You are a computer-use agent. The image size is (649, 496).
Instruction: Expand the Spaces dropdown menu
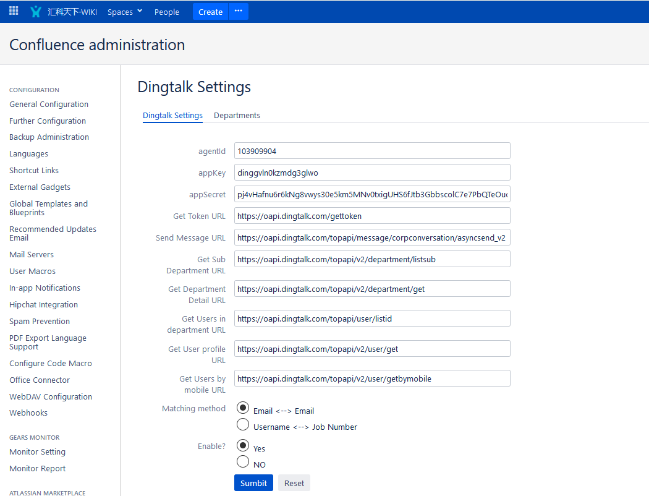(x=124, y=12)
